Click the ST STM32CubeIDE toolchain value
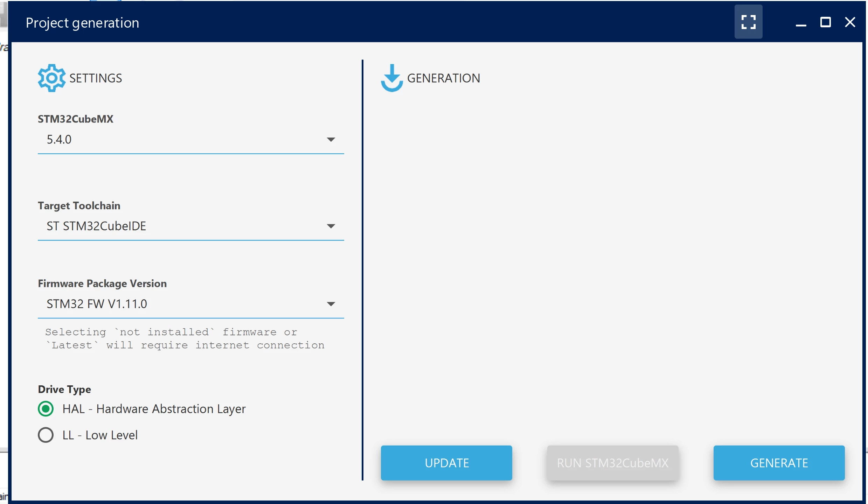868x504 pixels. coord(96,226)
